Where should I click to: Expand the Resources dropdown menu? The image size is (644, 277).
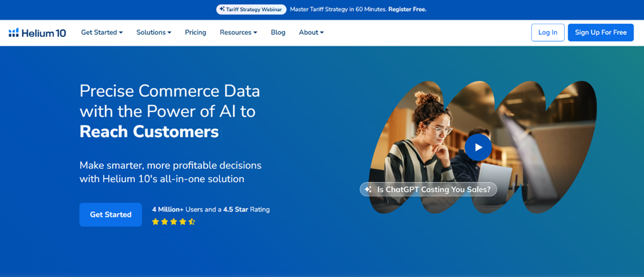click(238, 32)
